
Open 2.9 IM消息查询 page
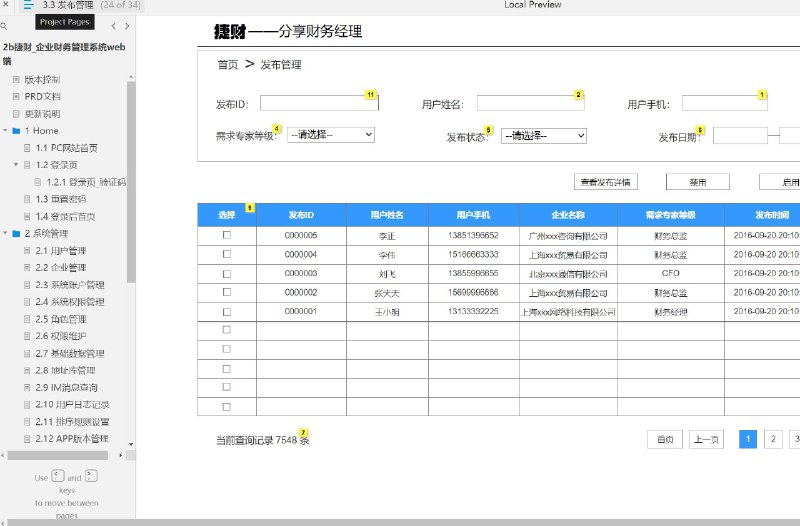66,387
